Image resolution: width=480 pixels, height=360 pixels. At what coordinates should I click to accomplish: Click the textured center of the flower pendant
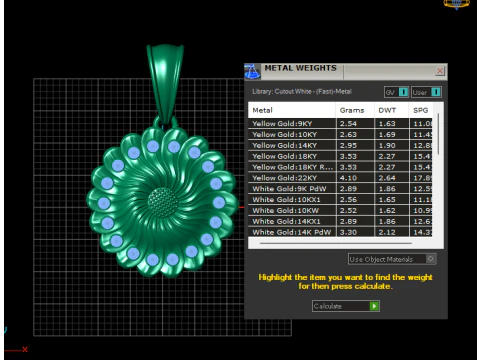coord(163,202)
